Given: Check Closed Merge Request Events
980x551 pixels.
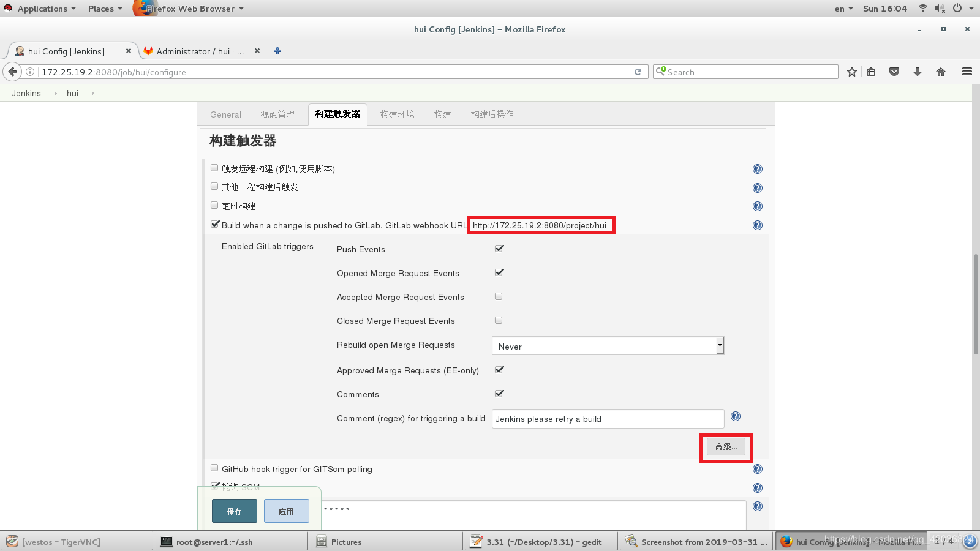Looking at the screenshot, I should point(499,320).
